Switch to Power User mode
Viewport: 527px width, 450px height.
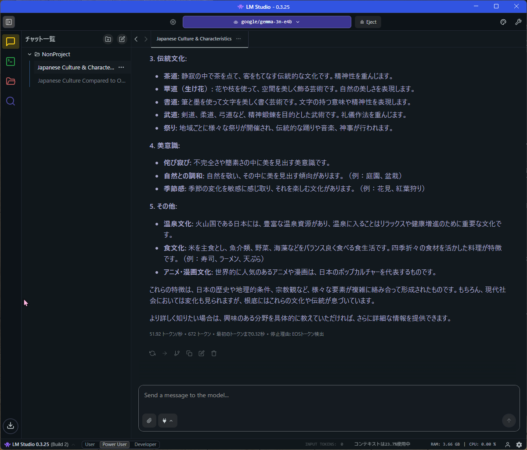click(x=115, y=444)
